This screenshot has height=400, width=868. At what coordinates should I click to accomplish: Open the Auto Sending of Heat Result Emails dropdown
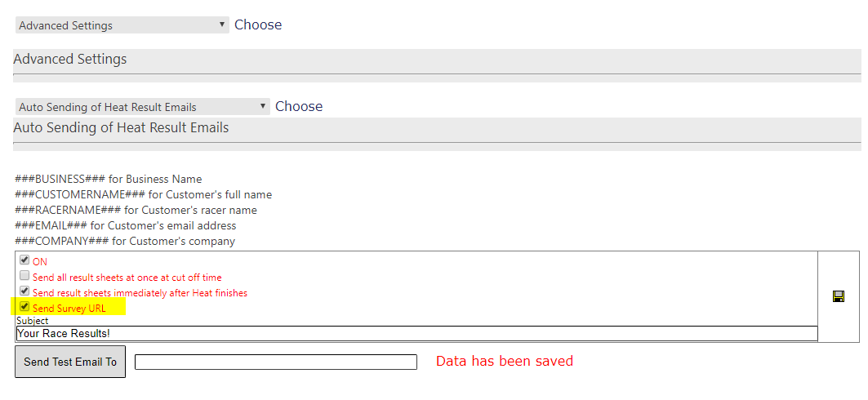pos(142,107)
